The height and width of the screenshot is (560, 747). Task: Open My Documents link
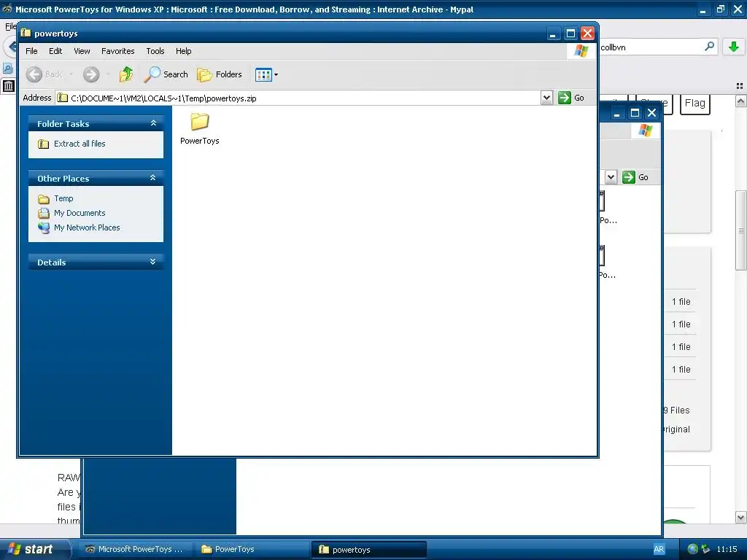pos(80,213)
